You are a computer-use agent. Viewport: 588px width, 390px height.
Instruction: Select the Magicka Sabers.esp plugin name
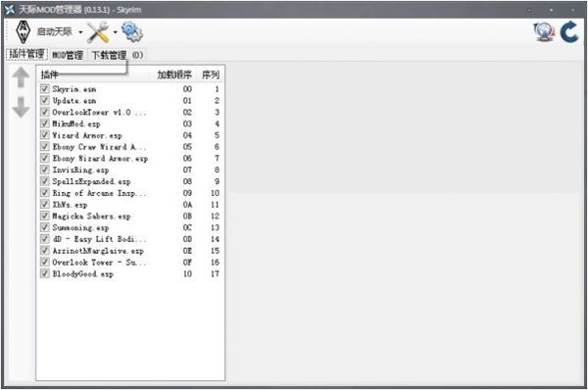click(x=91, y=217)
